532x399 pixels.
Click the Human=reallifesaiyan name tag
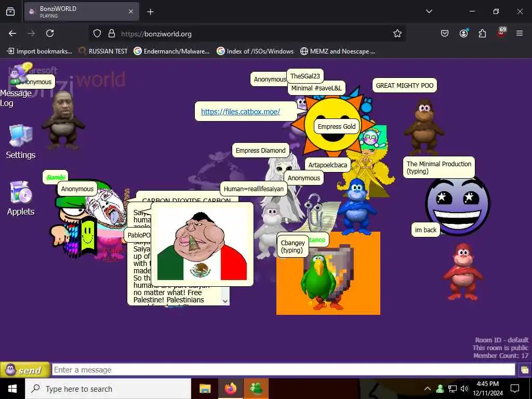(254, 189)
